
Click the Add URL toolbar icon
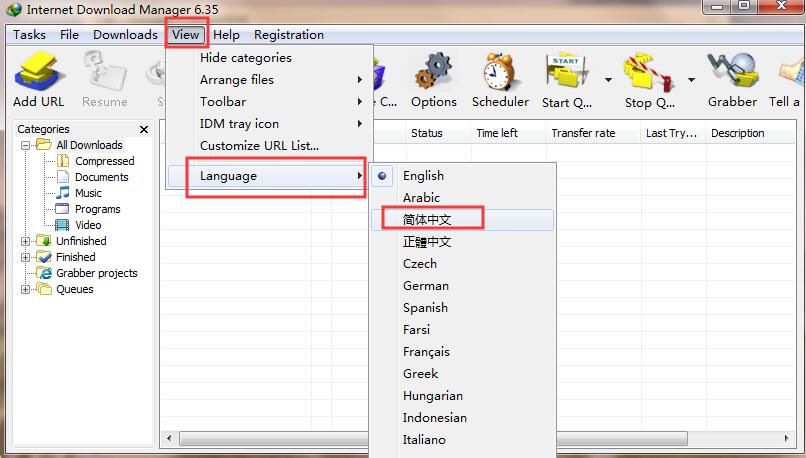pyautogui.click(x=39, y=73)
